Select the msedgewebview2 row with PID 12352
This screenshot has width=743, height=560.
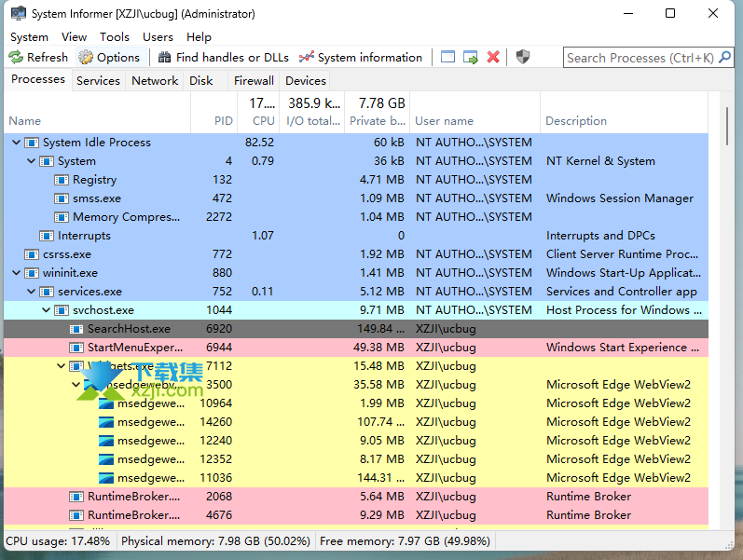pos(356,459)
